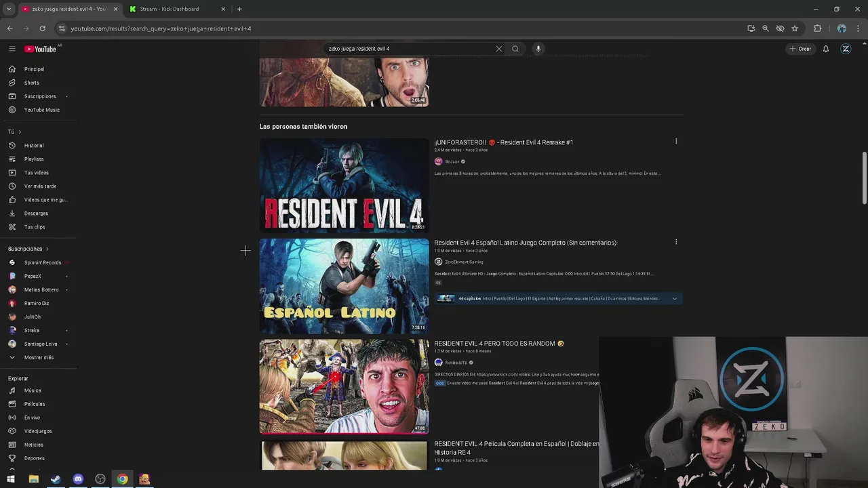Open more options for UN FORASTERO video

[x=676, y=142]
